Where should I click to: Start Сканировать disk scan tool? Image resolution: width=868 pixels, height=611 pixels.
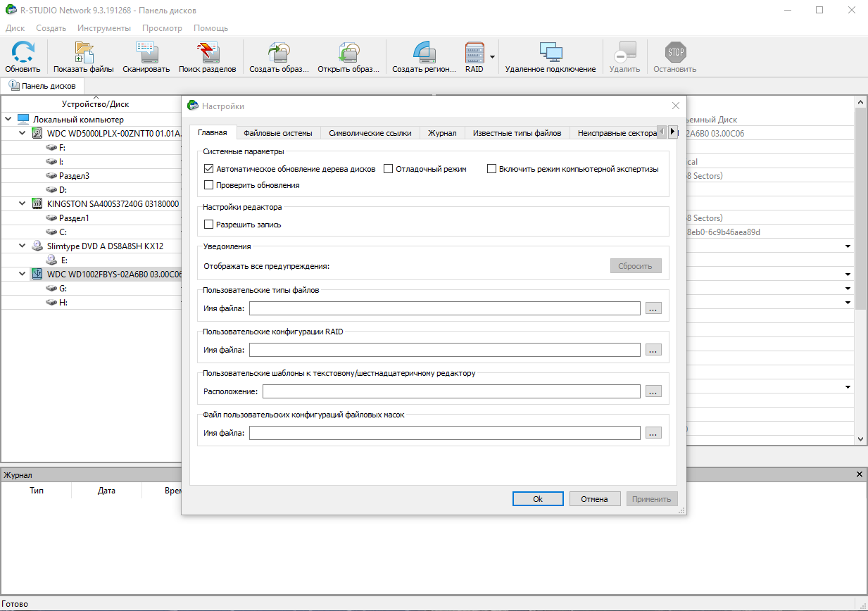coord(146,57)
